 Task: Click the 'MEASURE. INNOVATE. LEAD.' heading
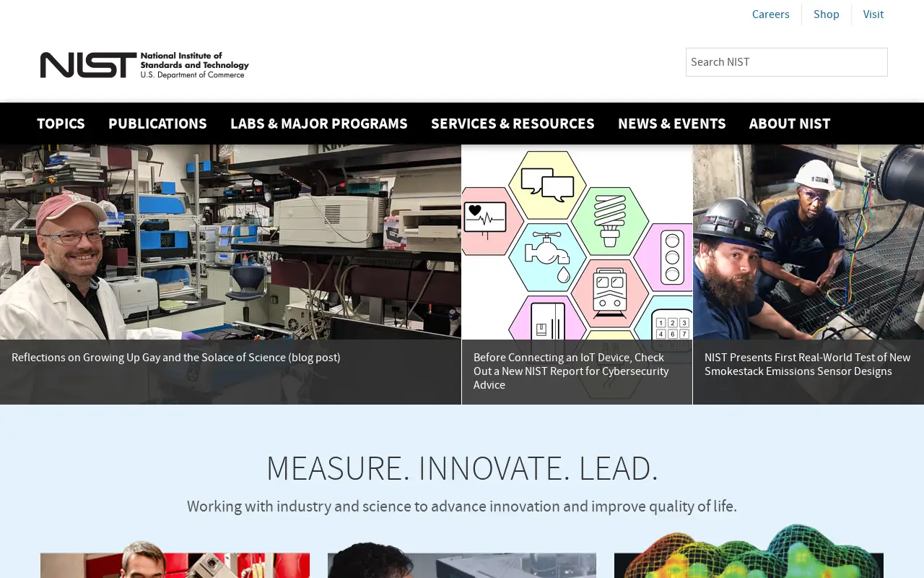point(462,468)
